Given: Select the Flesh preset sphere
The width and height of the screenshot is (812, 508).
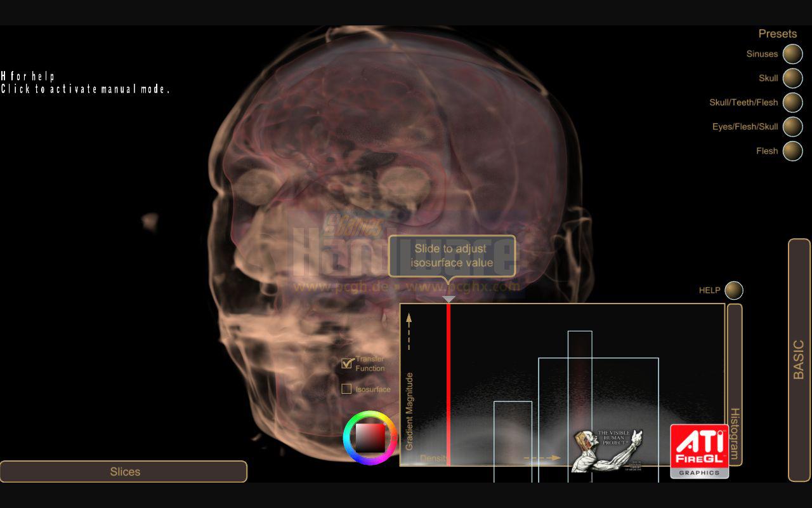Looking at the screenshot, I should point(792,151).
